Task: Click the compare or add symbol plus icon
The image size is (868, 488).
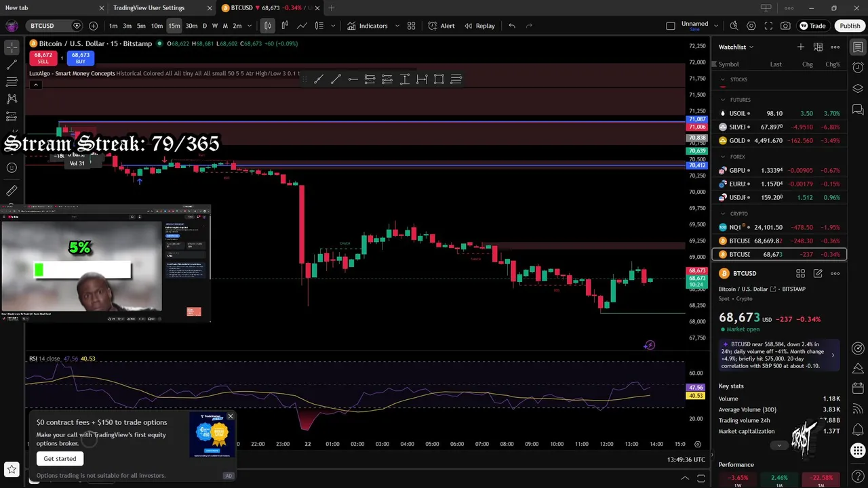Action: click(x=93, y=26)
